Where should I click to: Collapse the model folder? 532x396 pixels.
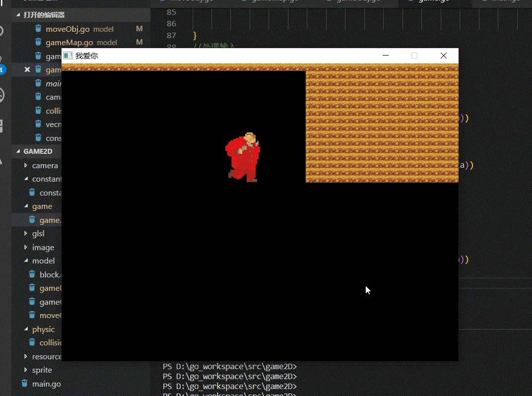26,261
